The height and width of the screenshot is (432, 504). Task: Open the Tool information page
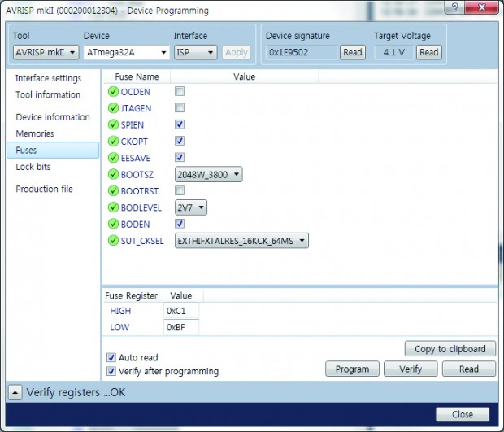pyautogui.click(x=48, y=94)
